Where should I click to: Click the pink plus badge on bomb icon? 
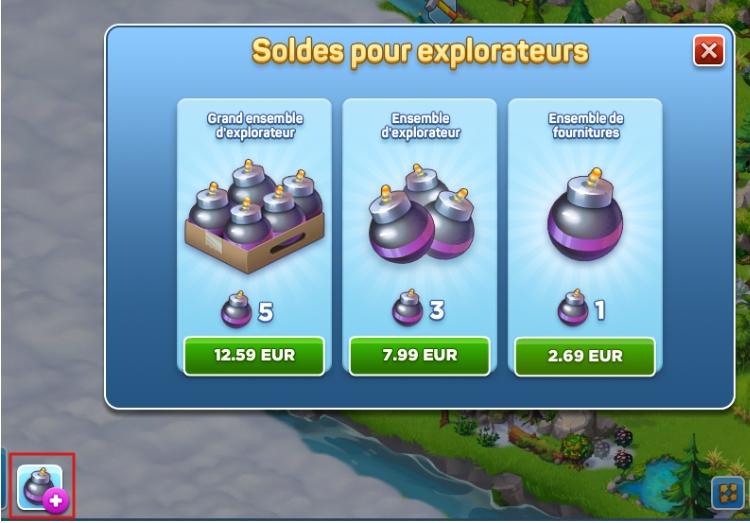click(56, 501)
